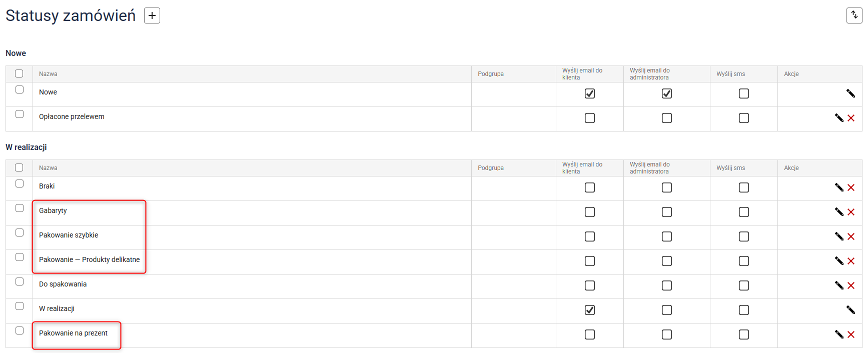The height and width of the screenshot is (353, 868).
Task: Select all rows in W realizacji table
Action: tap(19, 167)
